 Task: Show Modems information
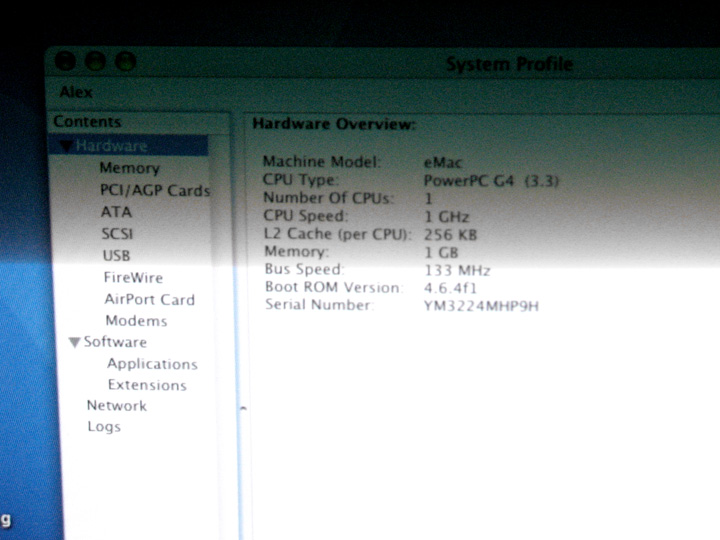[x=136, y=321]
